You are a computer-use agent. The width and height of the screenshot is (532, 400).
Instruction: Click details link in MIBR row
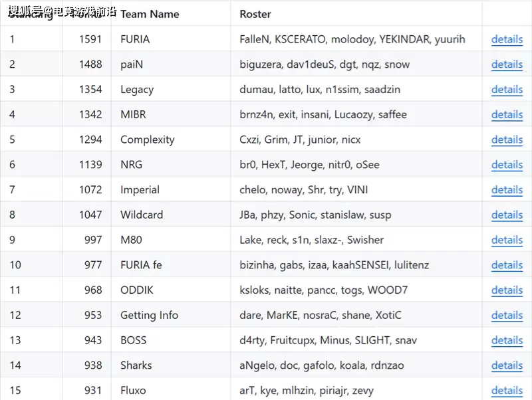coord(507,115)
